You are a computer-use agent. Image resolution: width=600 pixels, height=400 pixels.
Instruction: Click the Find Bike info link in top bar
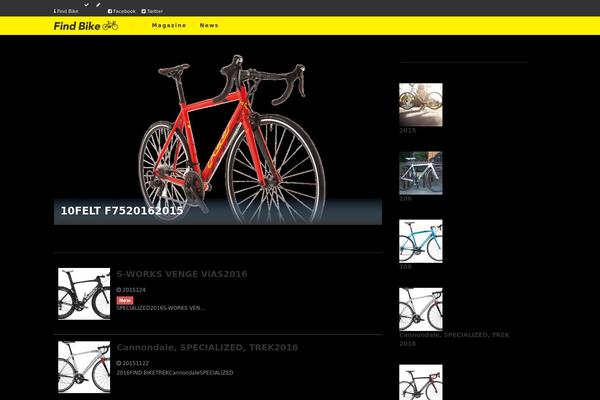click(66, 11)
